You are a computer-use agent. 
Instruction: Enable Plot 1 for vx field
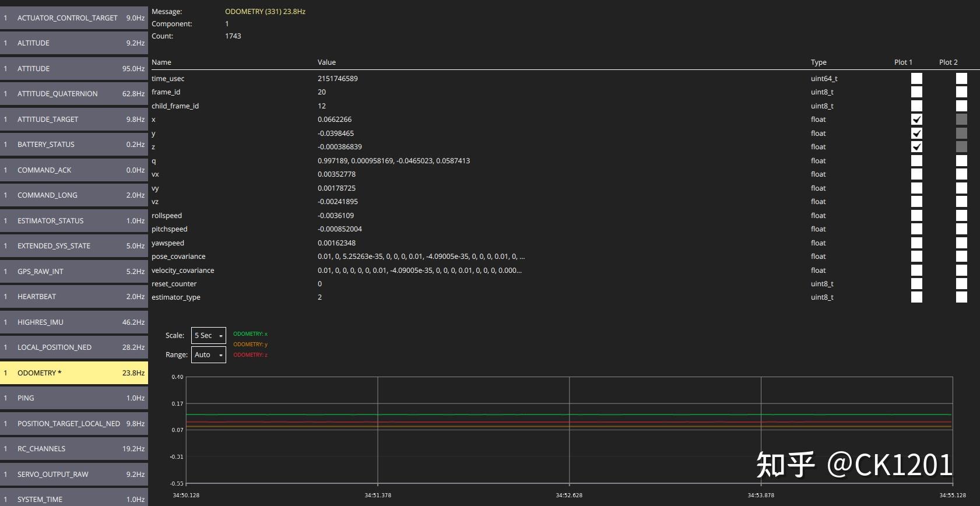[916, 174]
